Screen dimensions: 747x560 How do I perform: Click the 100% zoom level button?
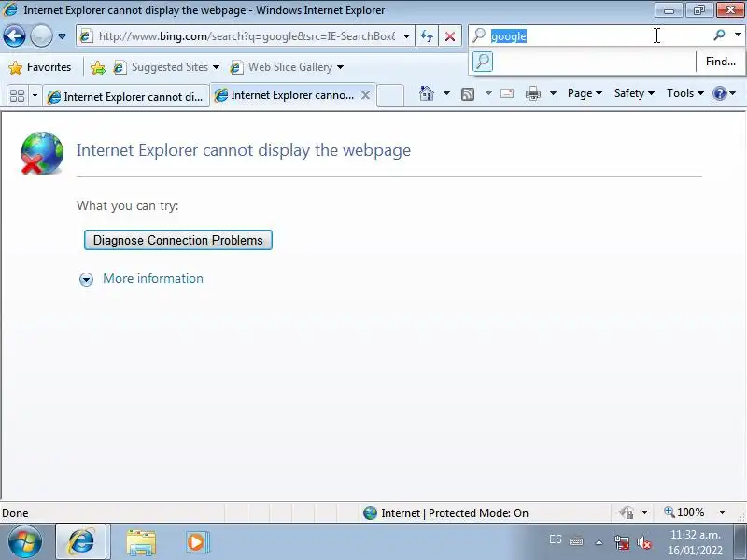point(684,512)
